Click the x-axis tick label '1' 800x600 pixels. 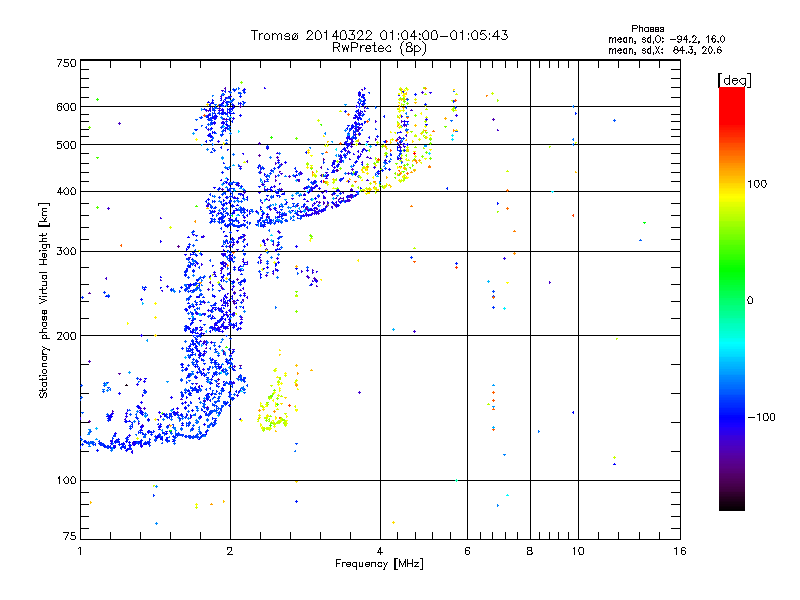tap(80, 551)
